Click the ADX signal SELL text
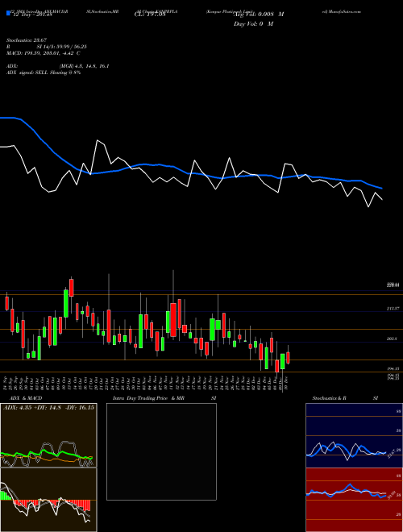 (x=44, y=73)
